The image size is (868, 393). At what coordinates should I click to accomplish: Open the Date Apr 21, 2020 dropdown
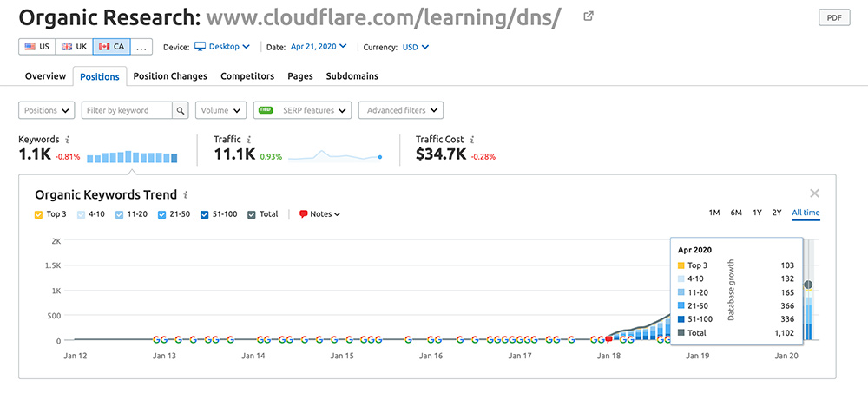click(x=319, y=47)
